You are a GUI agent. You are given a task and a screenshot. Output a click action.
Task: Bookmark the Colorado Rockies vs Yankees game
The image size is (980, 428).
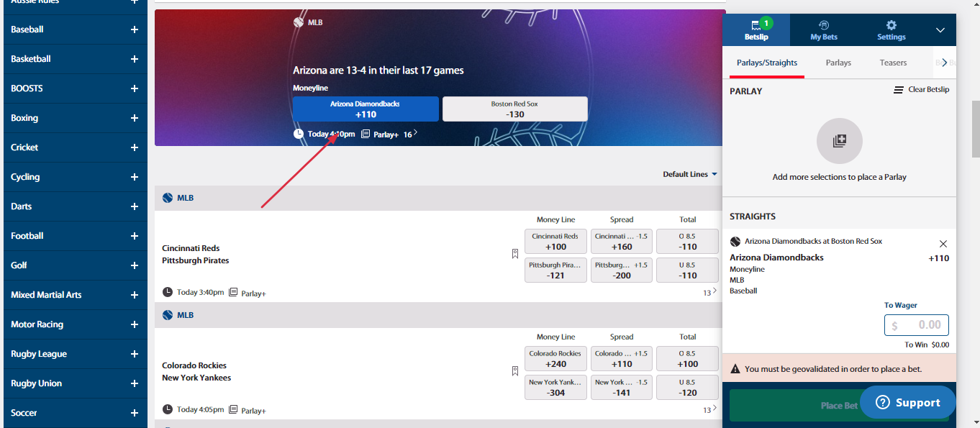515,371
